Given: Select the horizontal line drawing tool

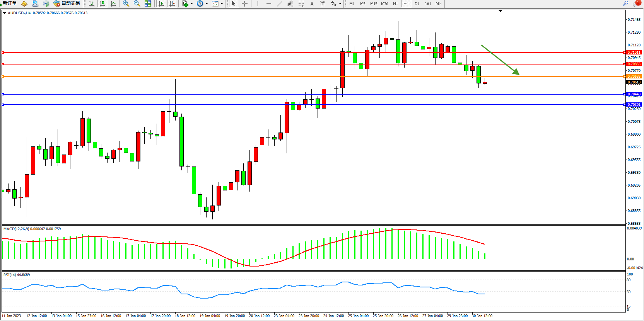Looking at the screenshot, I should (269, 3).
